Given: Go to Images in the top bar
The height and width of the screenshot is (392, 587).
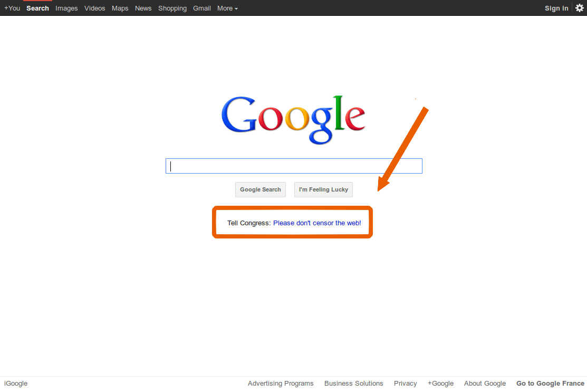Looking at the screenshot, I should click(66, 8).
